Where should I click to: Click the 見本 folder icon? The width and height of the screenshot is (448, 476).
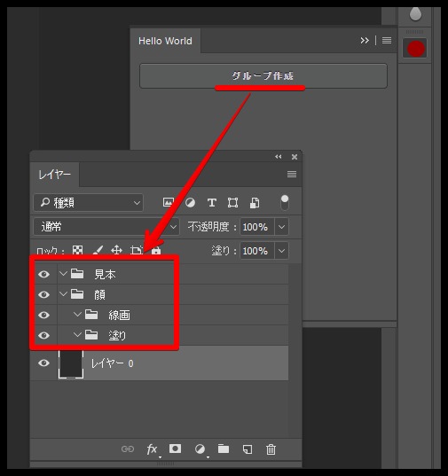pos(77,274)
